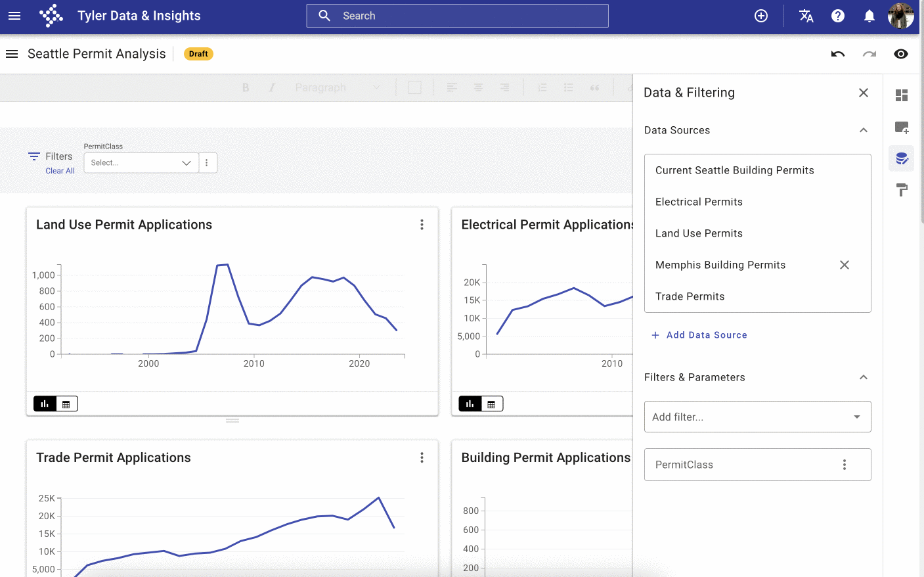Open the PermitClass Select dropdown
Viewport: 924px width, 577px height.
141,163
